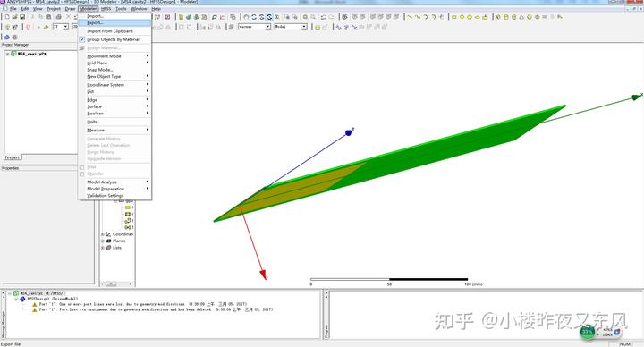Open Boolean submenu
Image resolution: width=644 pixels, height=347 pixels.
(x=114, y=114)
